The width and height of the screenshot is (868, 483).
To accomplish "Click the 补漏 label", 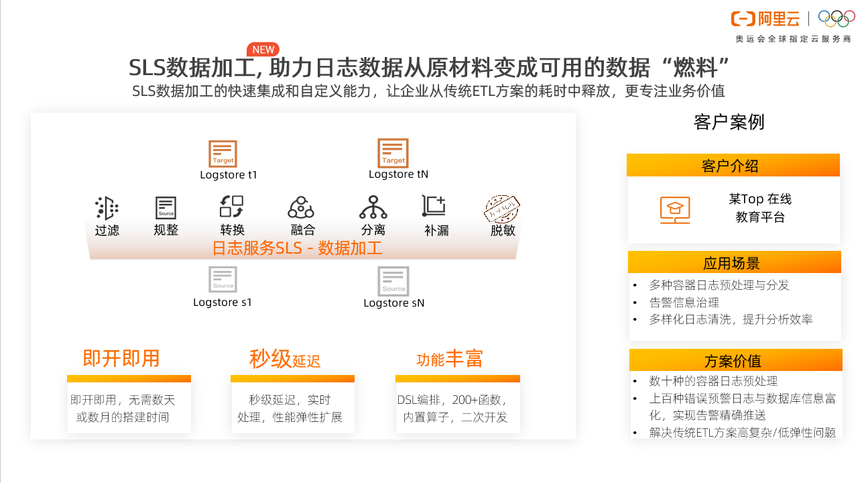I will (436, 230).
